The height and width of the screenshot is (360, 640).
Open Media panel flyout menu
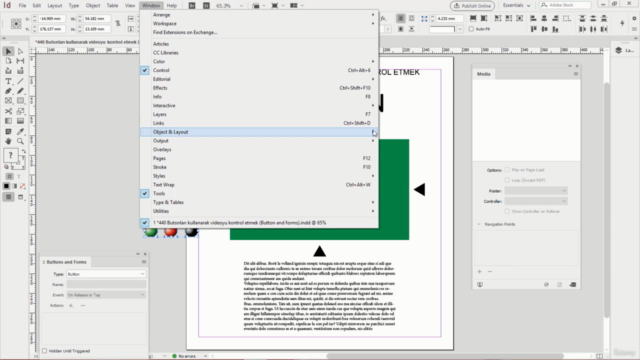coord(576,74)
